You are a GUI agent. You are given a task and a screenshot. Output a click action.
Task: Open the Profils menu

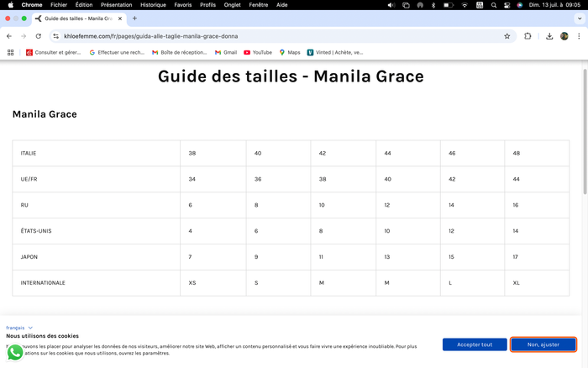pos(207,5)
